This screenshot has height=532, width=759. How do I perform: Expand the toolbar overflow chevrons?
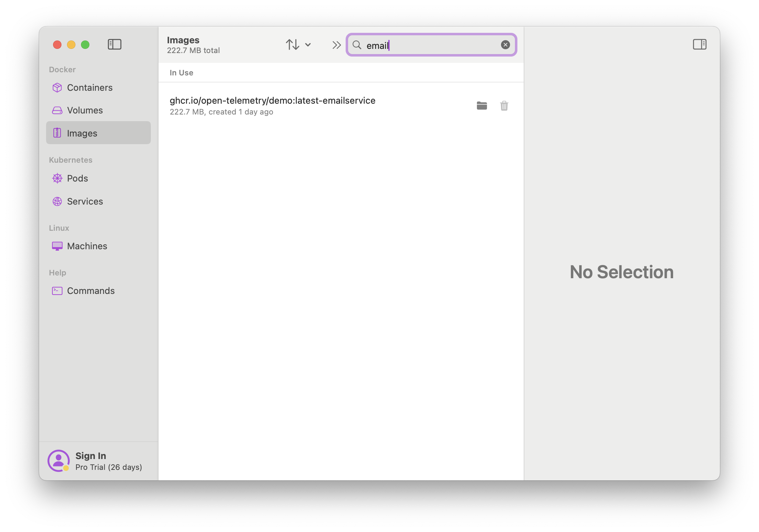pyautogui.click(x=336, y=45)
